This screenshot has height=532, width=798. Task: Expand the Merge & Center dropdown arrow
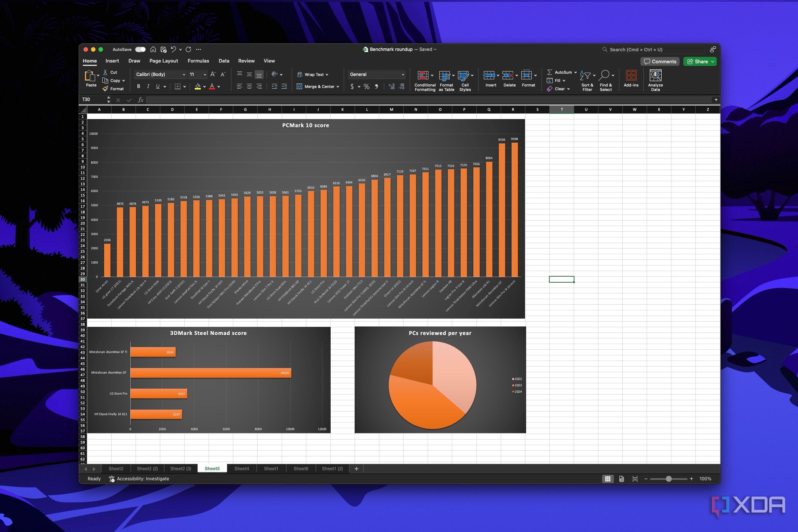pyautogui.click(x=338, y=86)
